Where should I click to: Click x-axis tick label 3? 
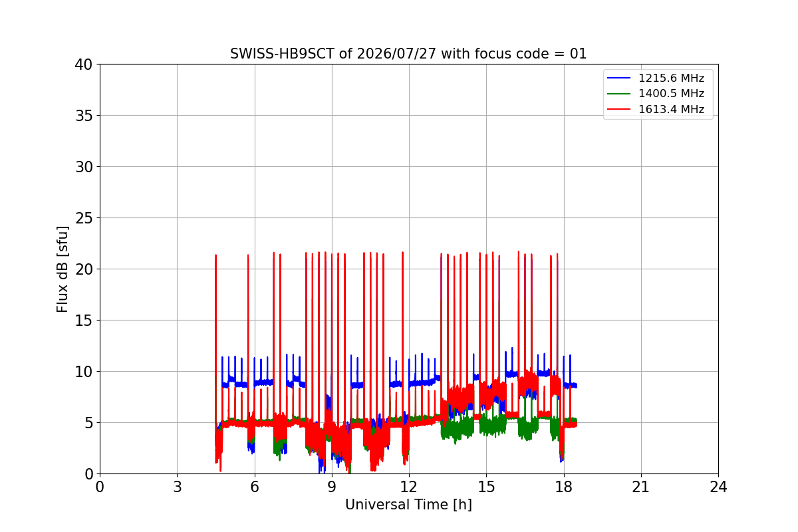coord(177,487)
